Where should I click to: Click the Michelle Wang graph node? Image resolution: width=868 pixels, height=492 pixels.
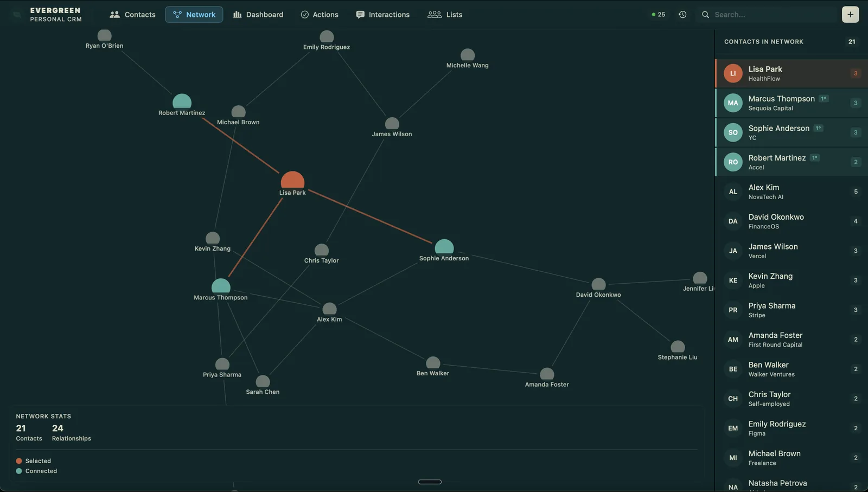point(468,55)
